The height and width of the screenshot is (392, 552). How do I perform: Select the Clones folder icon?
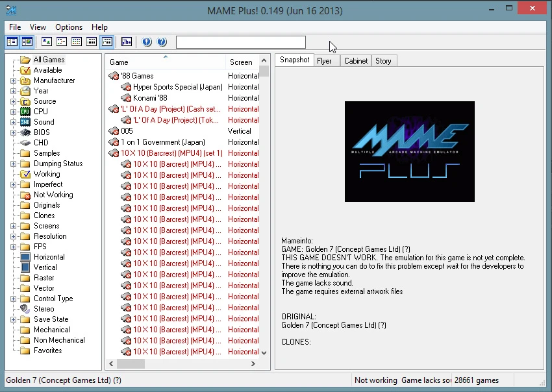tap(25, 215)
